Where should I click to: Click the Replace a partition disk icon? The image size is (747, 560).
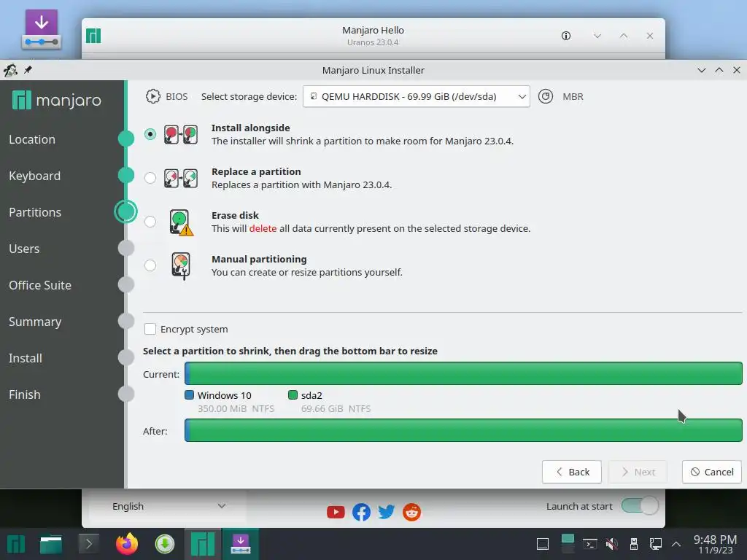pos(181,179)
